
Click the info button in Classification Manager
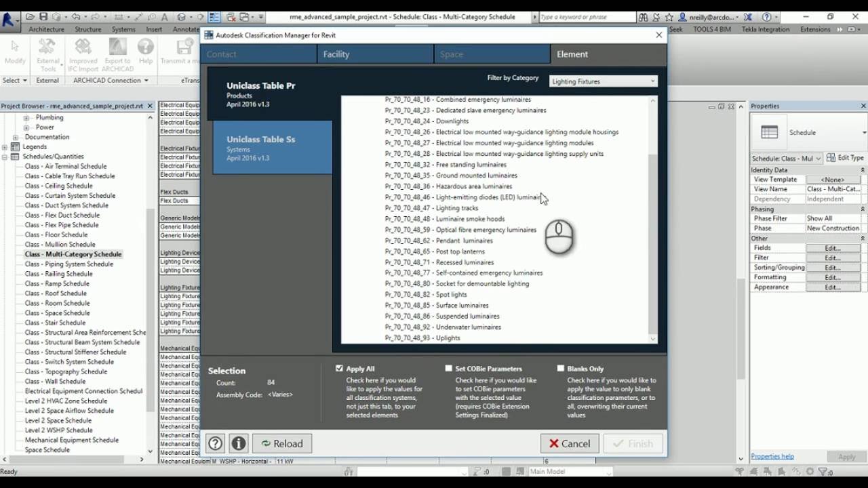[x=238, y=443]
